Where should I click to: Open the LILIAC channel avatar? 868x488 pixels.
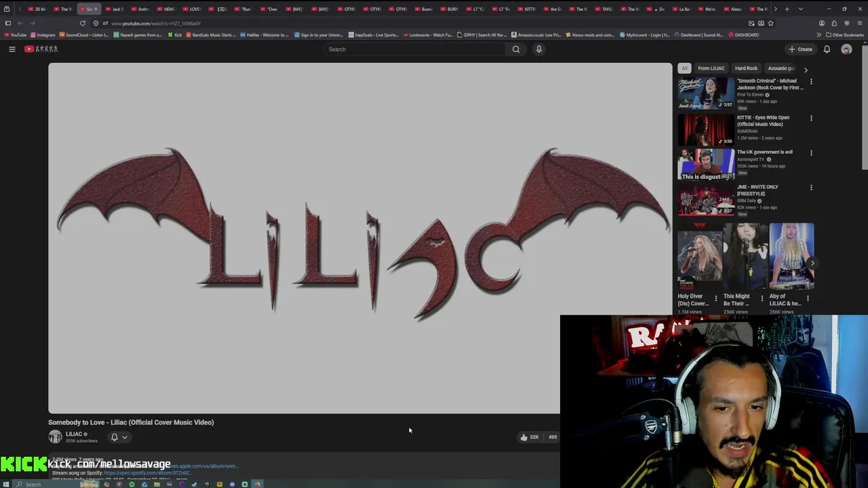pyautogui.click(x=55, y=437)
